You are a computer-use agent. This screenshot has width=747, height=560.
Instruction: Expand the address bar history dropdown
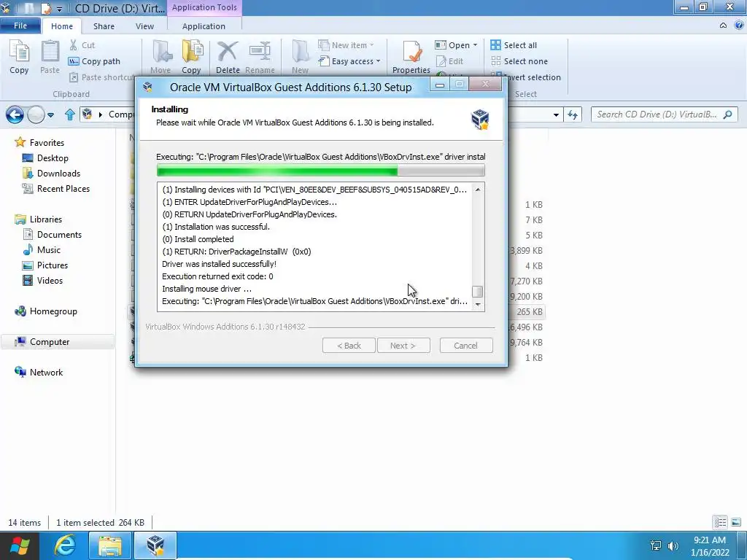click(x=556, y=114)
